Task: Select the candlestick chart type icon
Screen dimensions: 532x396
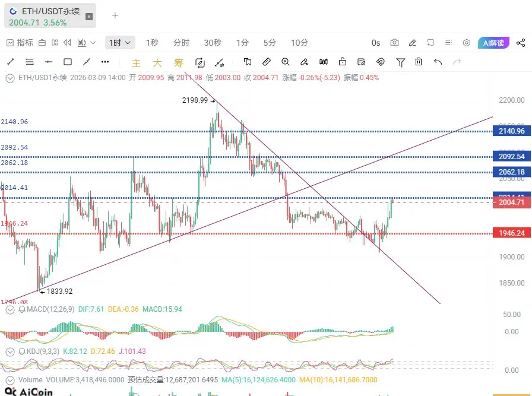Action: tap(82, 43)
